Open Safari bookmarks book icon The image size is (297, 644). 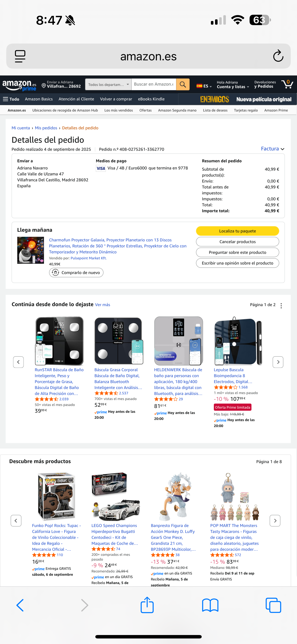click(x=210, y=605)
